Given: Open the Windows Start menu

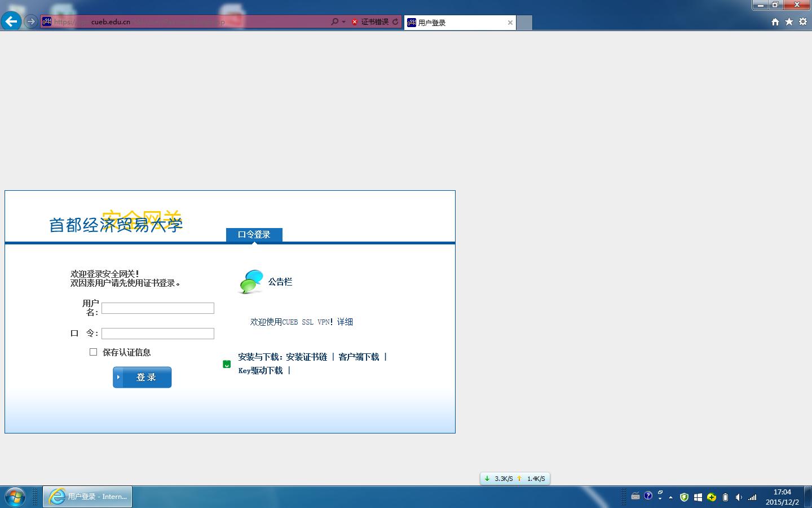Looking at the screenshot, I should coord(15,497).
